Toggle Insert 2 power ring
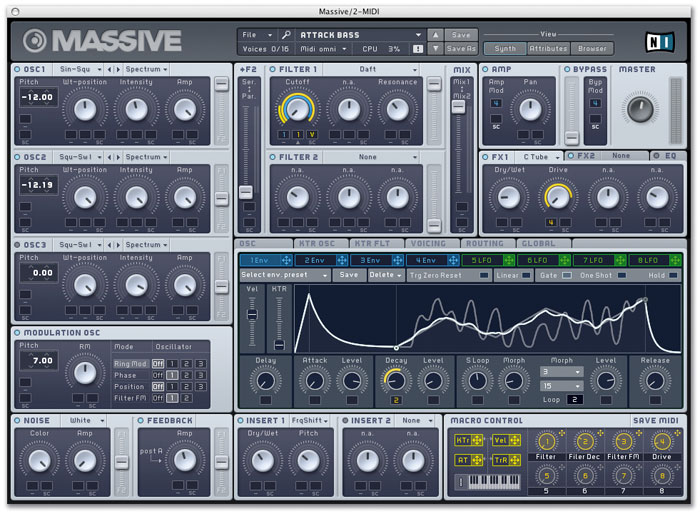The width and height of the screenshot is (700, 514). click(x=345, y=420)
